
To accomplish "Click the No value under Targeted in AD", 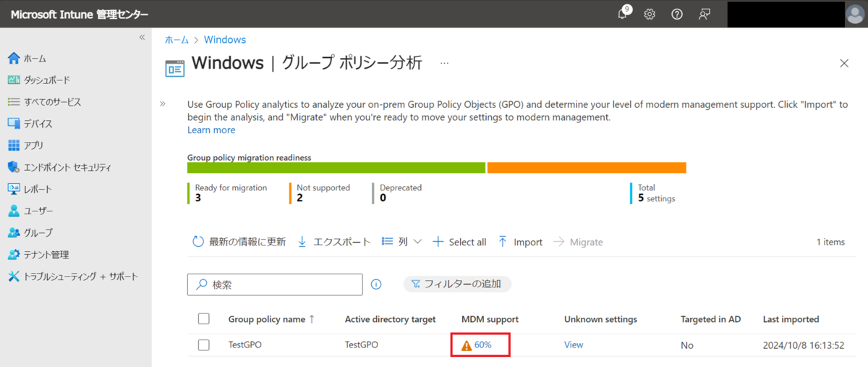I will (687, 345).
